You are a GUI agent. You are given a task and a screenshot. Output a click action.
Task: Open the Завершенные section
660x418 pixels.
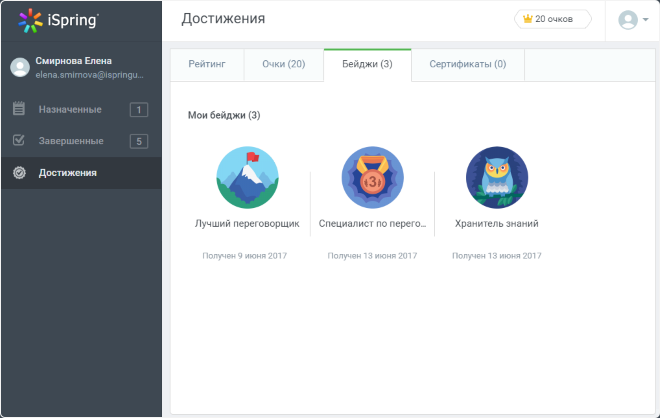coord(81,141)
